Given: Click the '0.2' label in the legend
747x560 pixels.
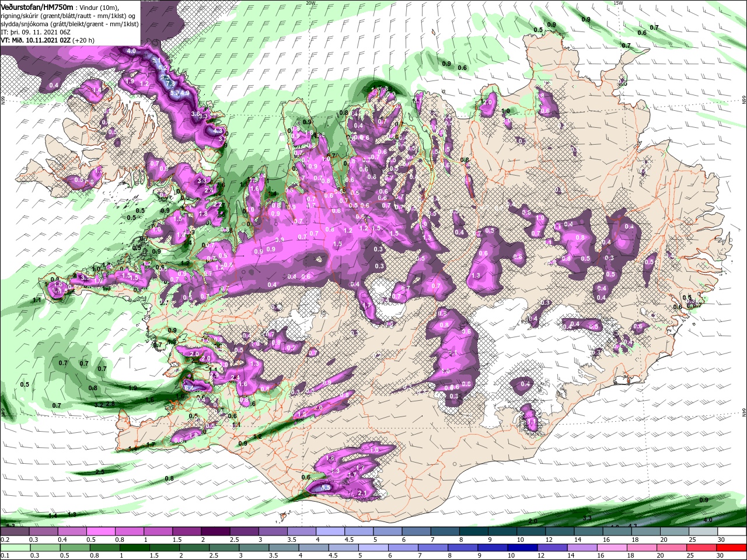Looking at the screenshot, I should tap(4, 540).
